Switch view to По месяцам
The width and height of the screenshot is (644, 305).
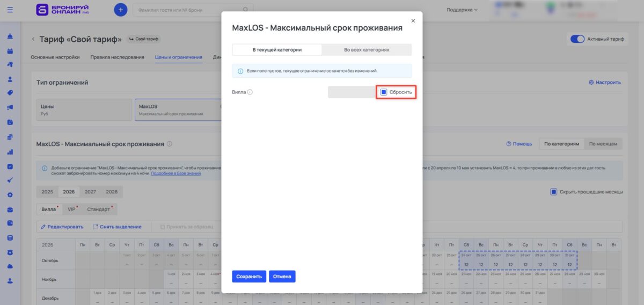pyautogui.click(x=604, y=144)
